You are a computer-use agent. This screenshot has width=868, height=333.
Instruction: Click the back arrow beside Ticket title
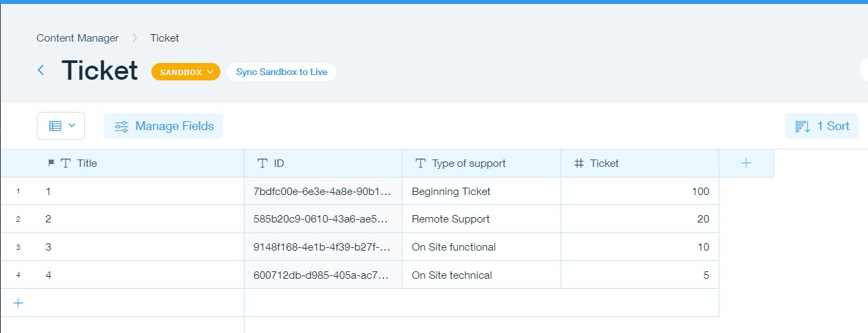click(x=41, y=70)
